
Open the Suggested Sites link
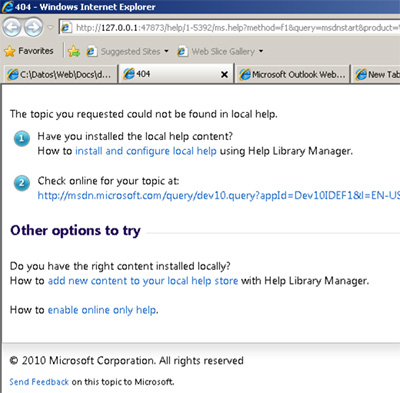[x=130, y=51]
